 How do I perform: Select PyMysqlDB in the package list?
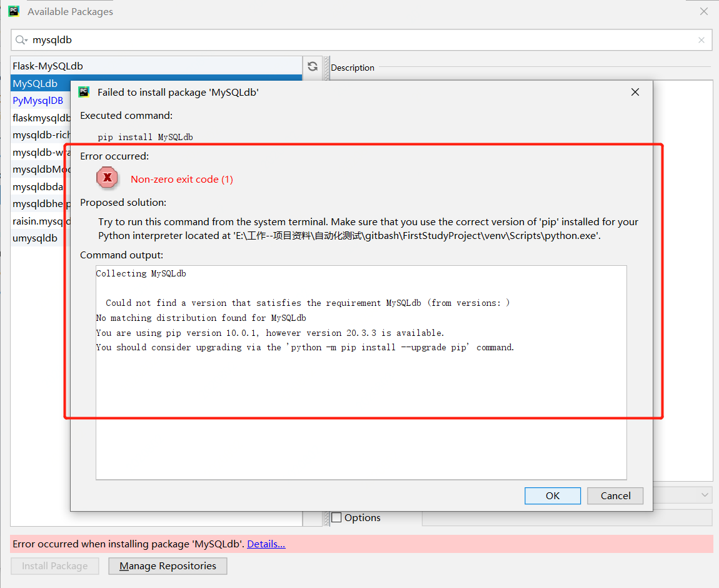coord(41,101)
